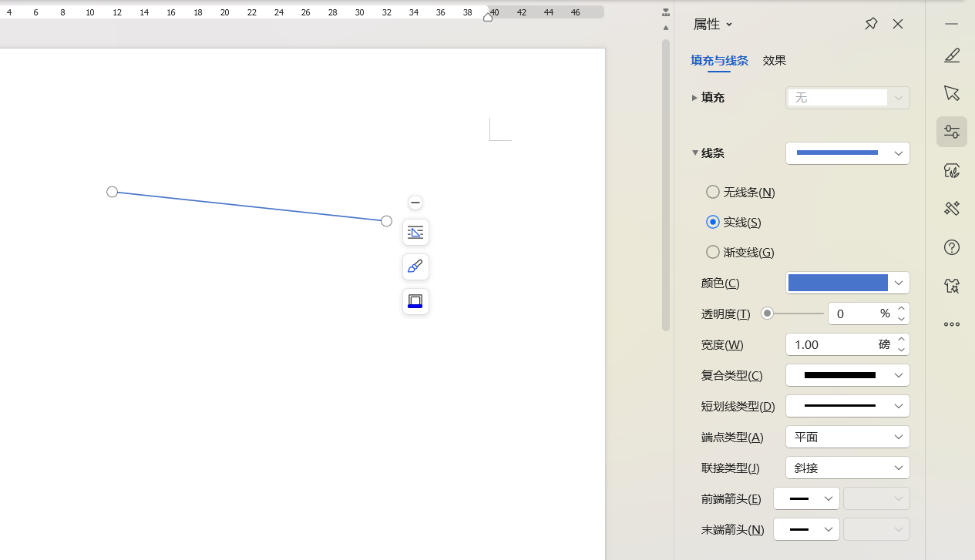This screenshot has height=560, width=975.
Task: Select the format painter brush icon
Action: [415, 267]
